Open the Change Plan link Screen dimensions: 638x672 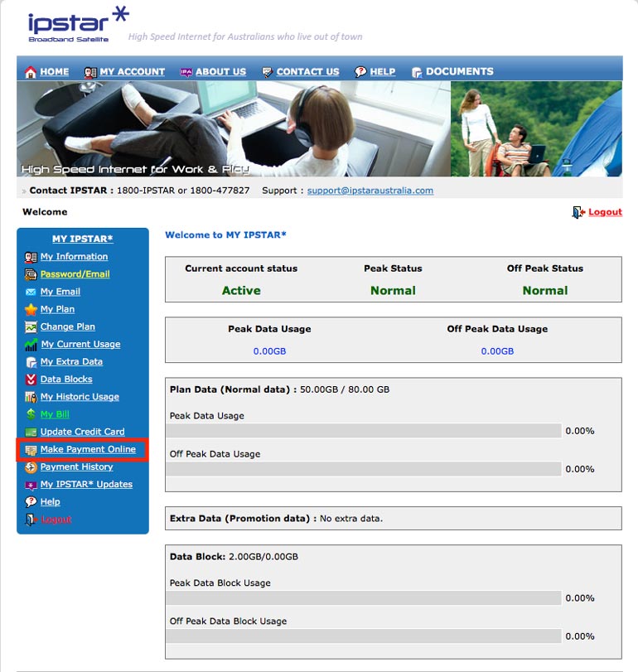(68, 326)
